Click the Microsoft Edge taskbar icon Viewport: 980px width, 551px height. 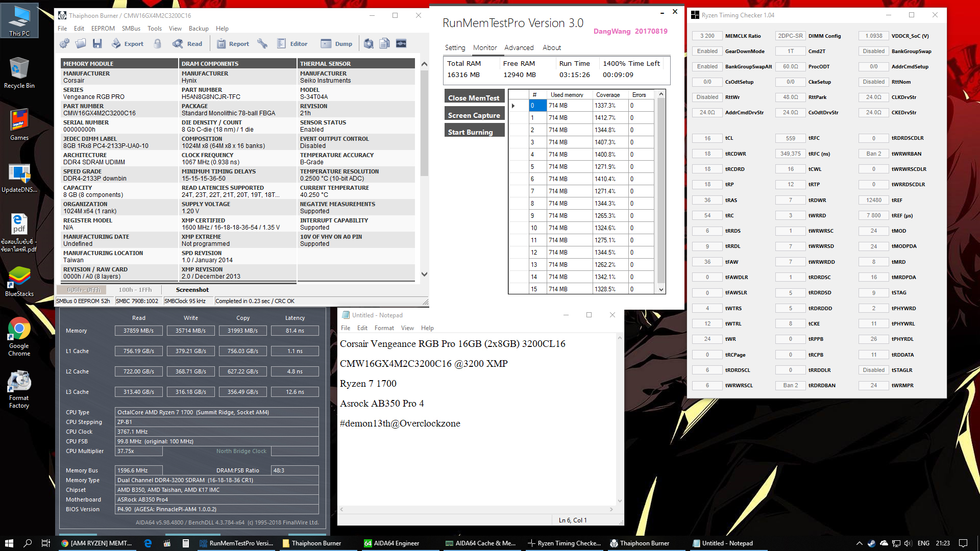point(148,543)
